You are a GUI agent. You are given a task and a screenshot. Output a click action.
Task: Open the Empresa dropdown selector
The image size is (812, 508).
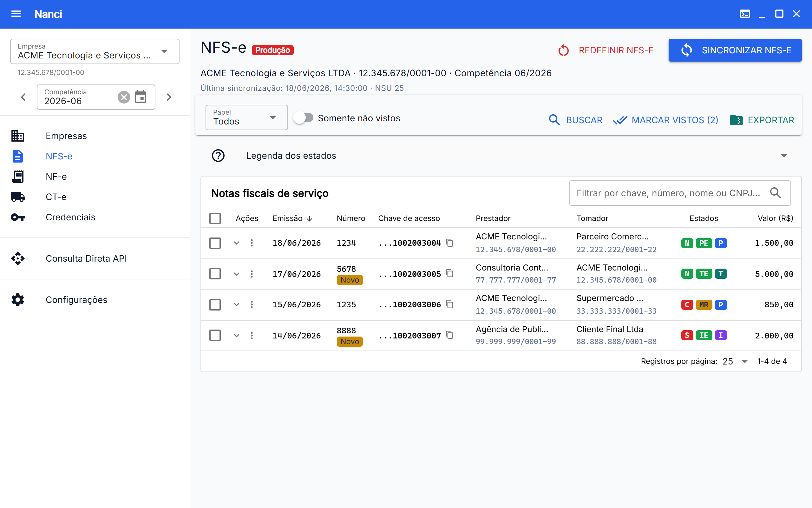(x=95, y=51)
